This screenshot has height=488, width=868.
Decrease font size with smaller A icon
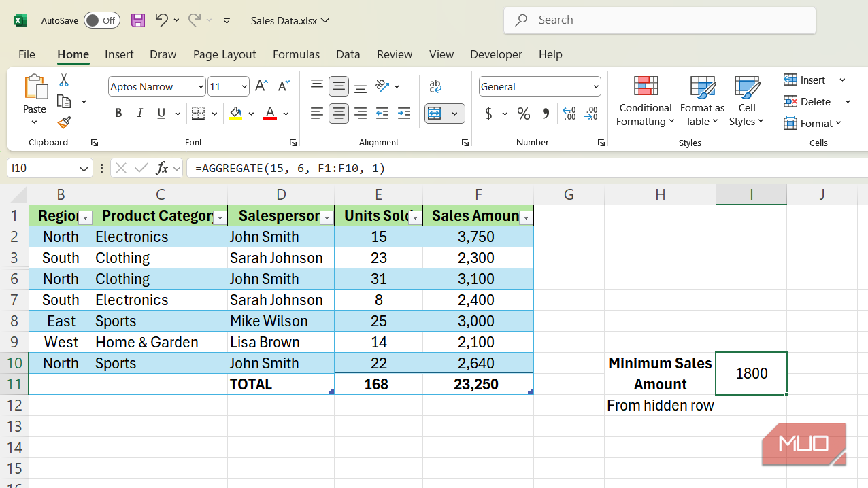(284, 86)
